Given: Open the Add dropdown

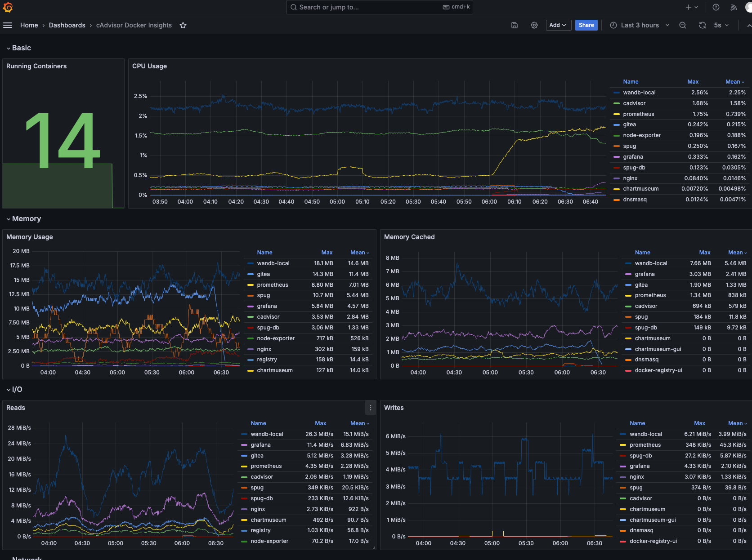Looking at the screenshot, I should click(x=558, y=25).
